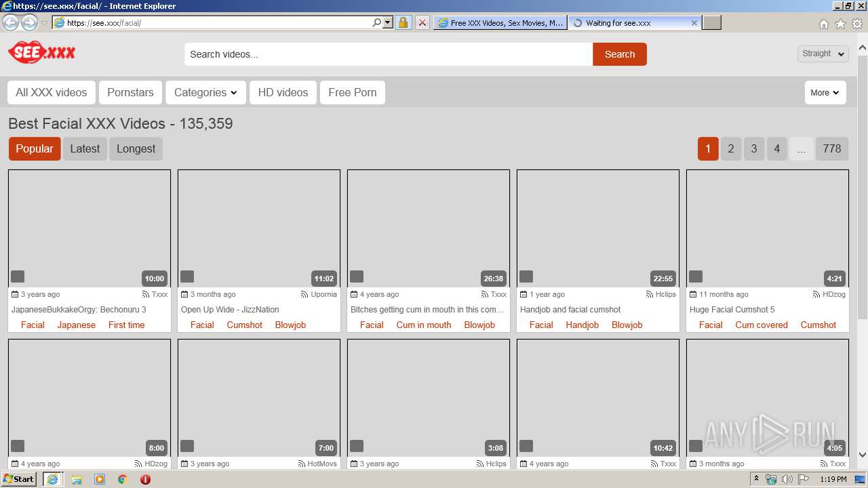The height and width of the screenshot is (488, 868).
Task: Open a new browser tab
Action: coord(711,22)
